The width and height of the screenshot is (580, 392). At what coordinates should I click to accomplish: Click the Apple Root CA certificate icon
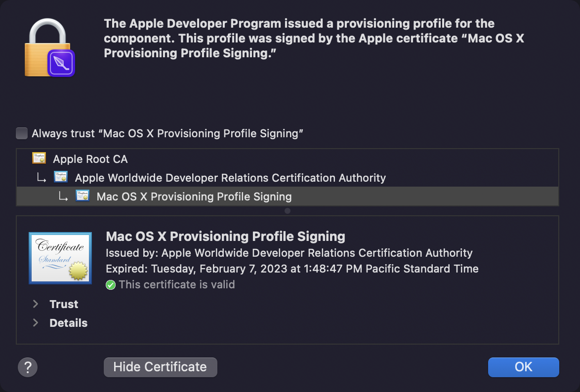pyautogui.click(x=39, y=158)
